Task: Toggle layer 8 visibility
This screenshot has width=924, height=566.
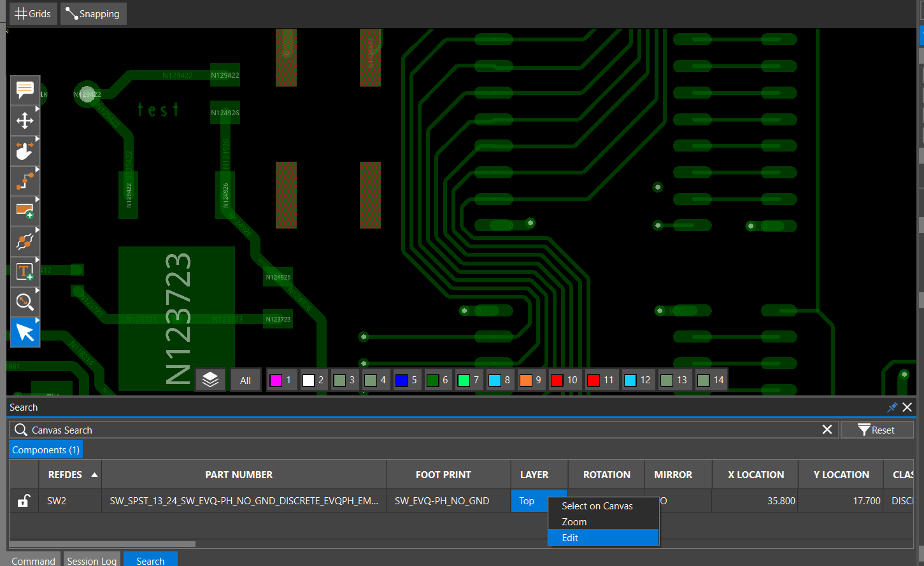Action: (x=500, y=380)
